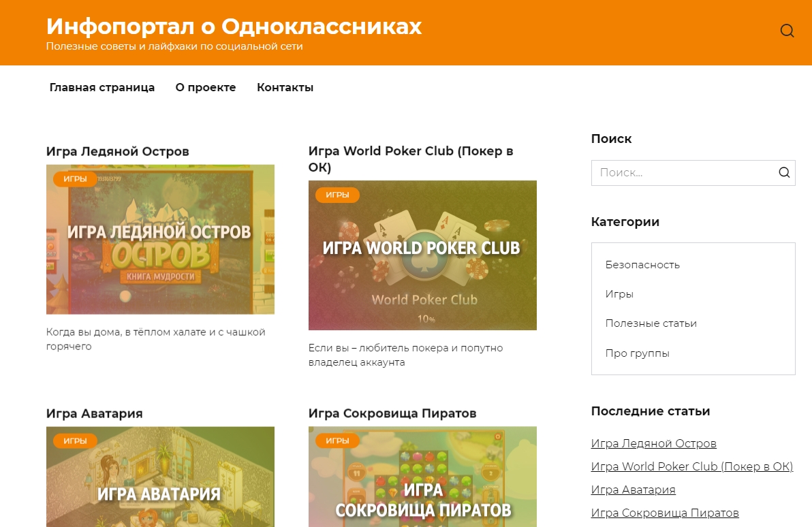Screen dimensions: 812x527
Task: Click ИГРЫ badge on Ледяной Остров card
Action: pyautogui.click(x=75, y=179)
